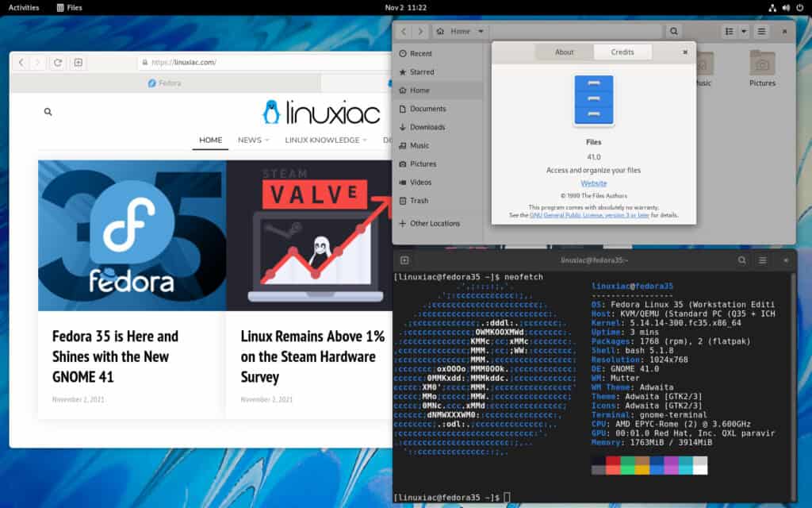Go back in the Files window
Viewport: 812px width, 508px height.
tap(404, 31)
